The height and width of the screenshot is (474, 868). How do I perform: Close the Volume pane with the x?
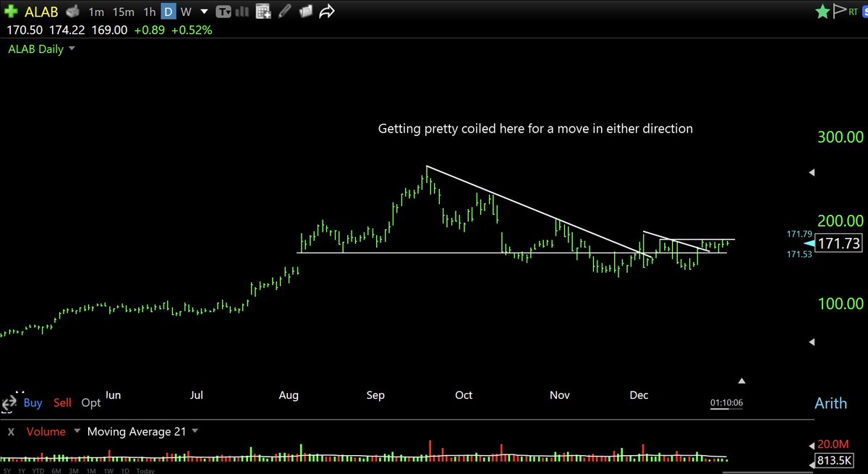[x=12, y=432]
